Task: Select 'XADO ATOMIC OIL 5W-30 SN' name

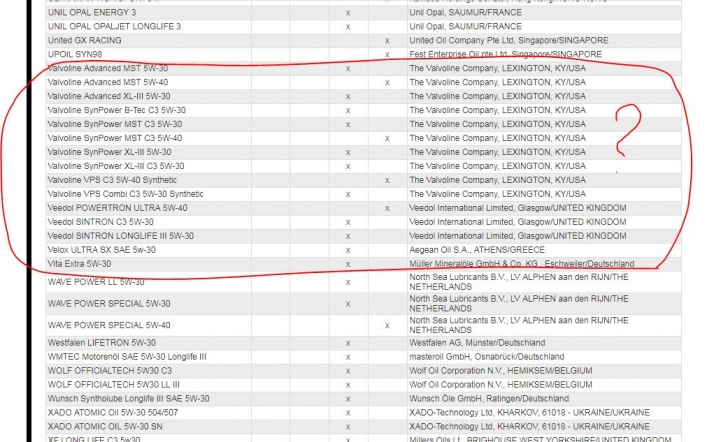Action: 105,426
